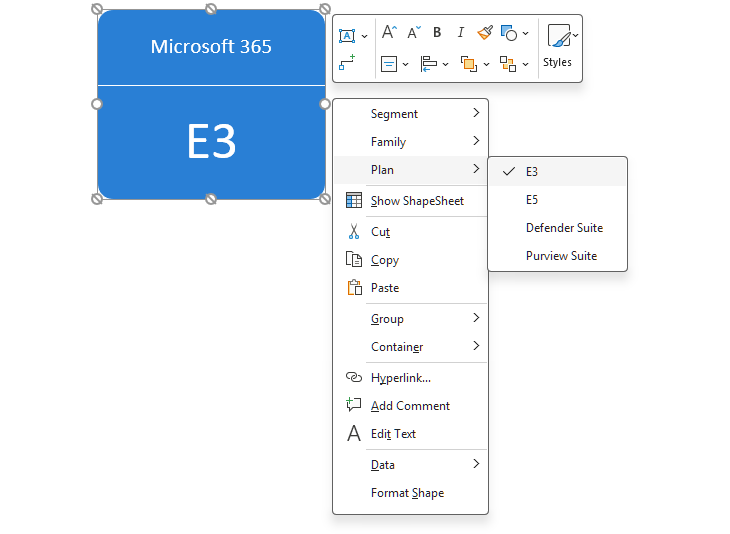
Task: Expand the Group submenu in context menu
Action: pos(411,319)
